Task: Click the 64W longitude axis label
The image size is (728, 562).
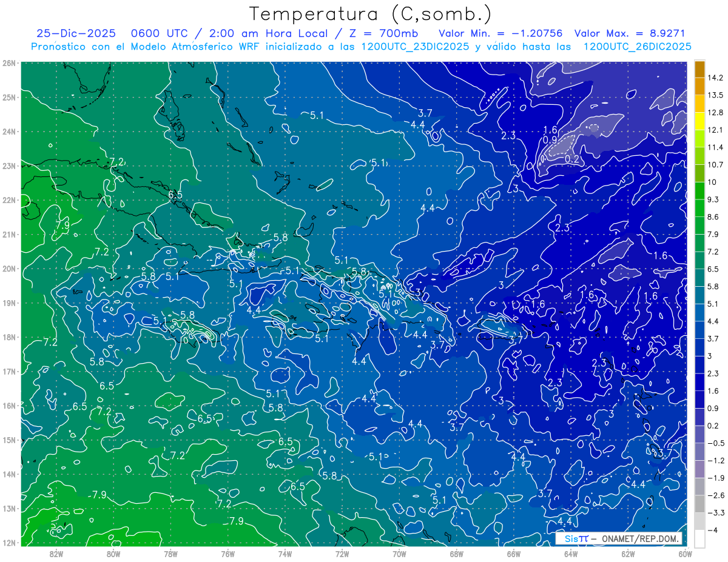Action: click(571, 553)
